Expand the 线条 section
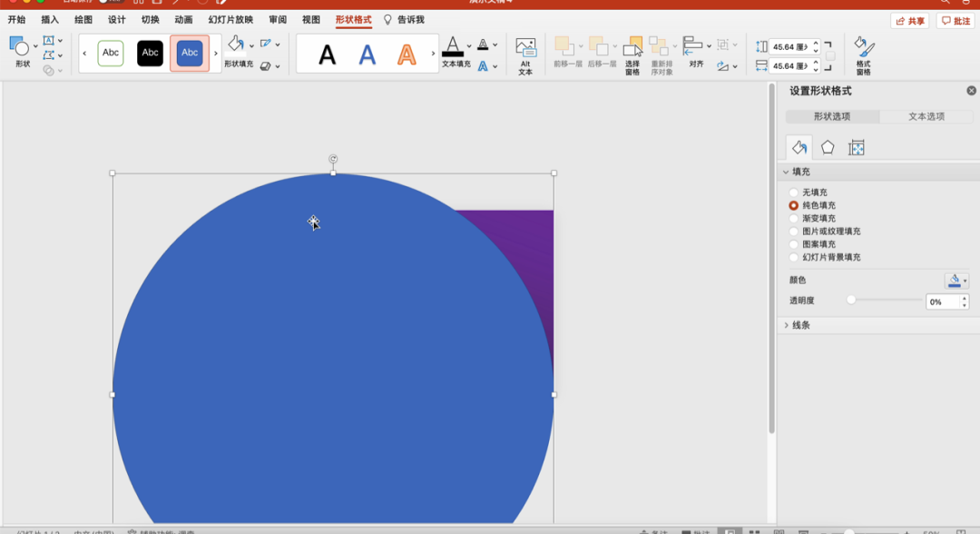Screen dimensions: 980x534 pos(786,325)
